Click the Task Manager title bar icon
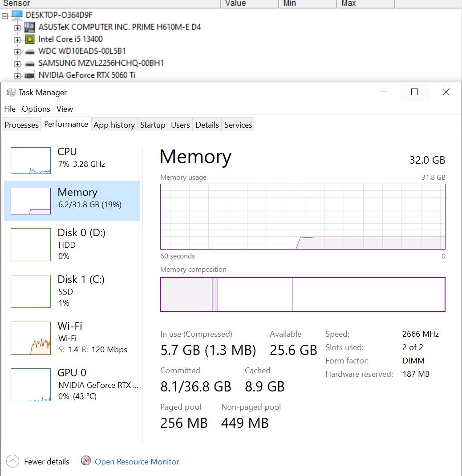Image resolution: width=462 pixels, height=476 pixels. coord(11,92)
